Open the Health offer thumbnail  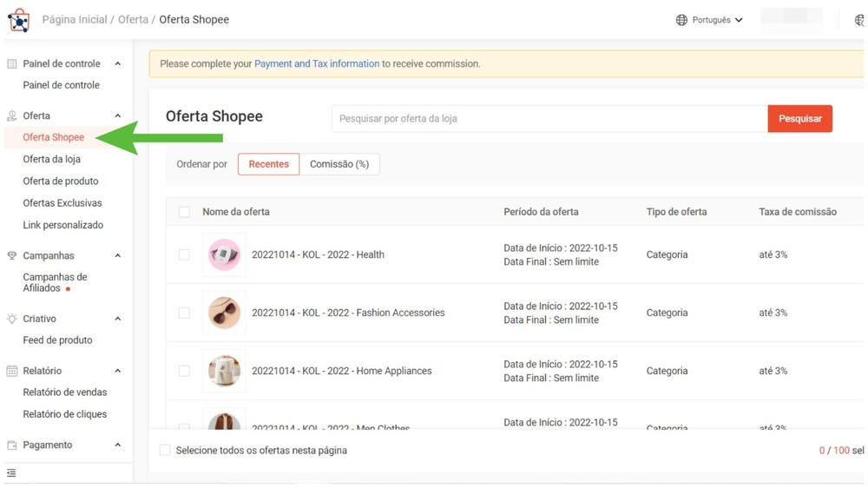point(224,254)
